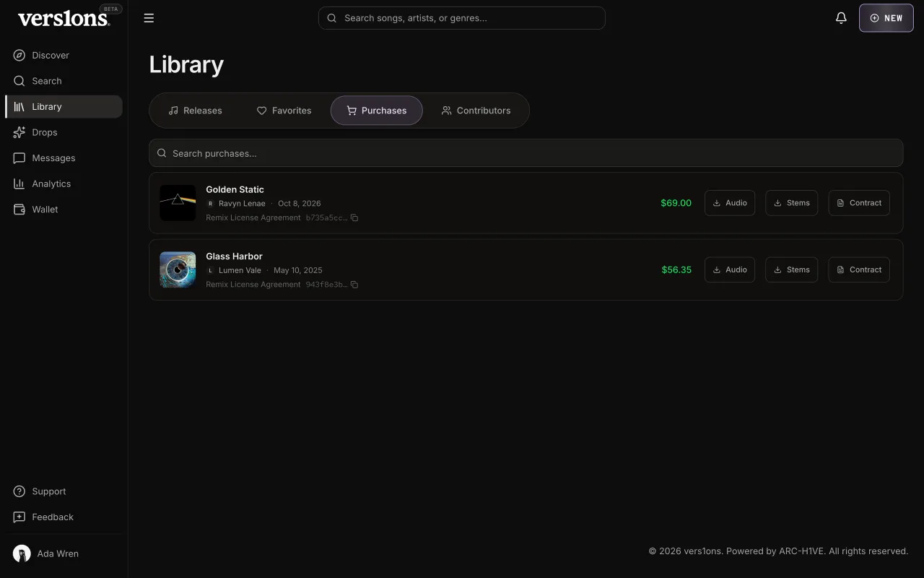The height and width of the screenshot is (578, 924).
Task: Select the Purchases tab
Action: (377, 111)
